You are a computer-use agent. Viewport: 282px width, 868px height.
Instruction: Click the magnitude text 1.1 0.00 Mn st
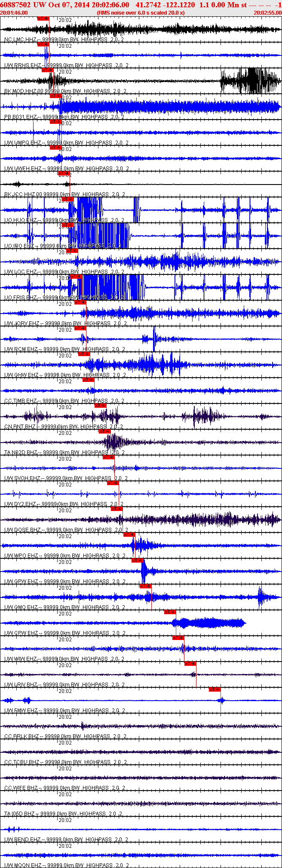pos(223,4)
